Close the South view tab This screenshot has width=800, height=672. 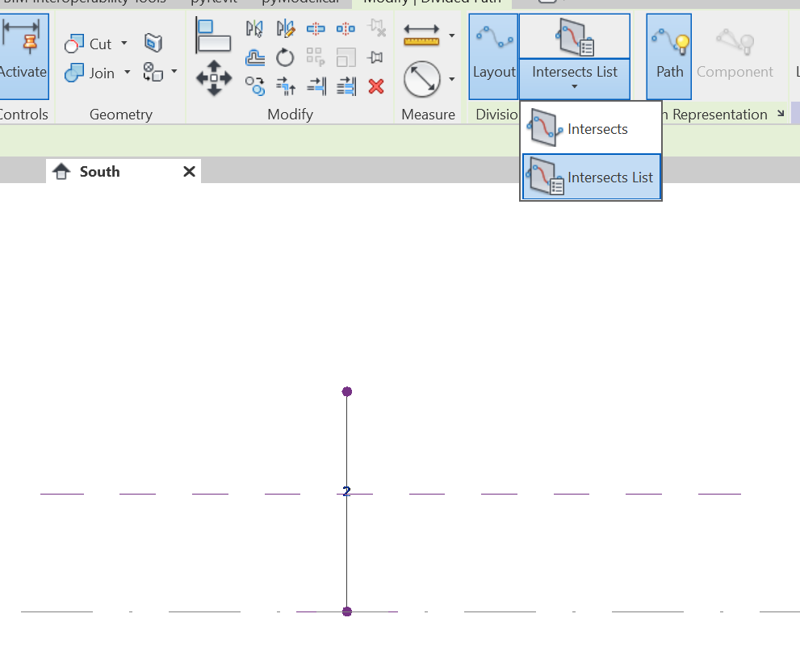(189, 172)
